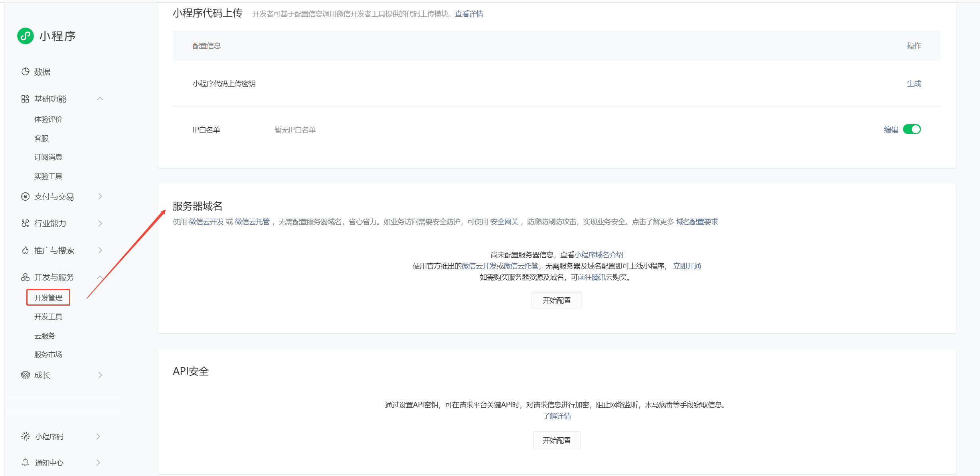Click the 推广与搜索 flame icon
980x476 pixels.
click(x=25, y=251)
